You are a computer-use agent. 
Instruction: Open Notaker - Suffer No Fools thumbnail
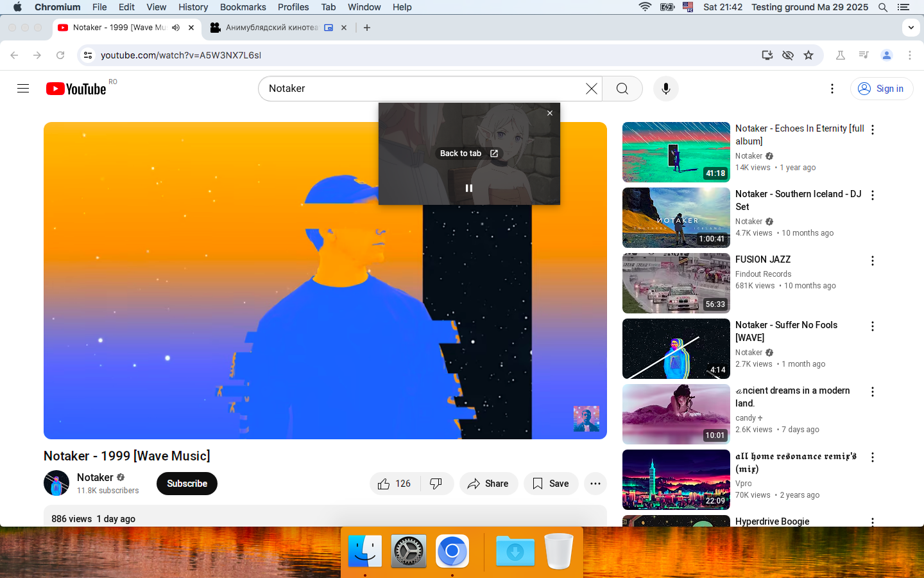(676, 349)
